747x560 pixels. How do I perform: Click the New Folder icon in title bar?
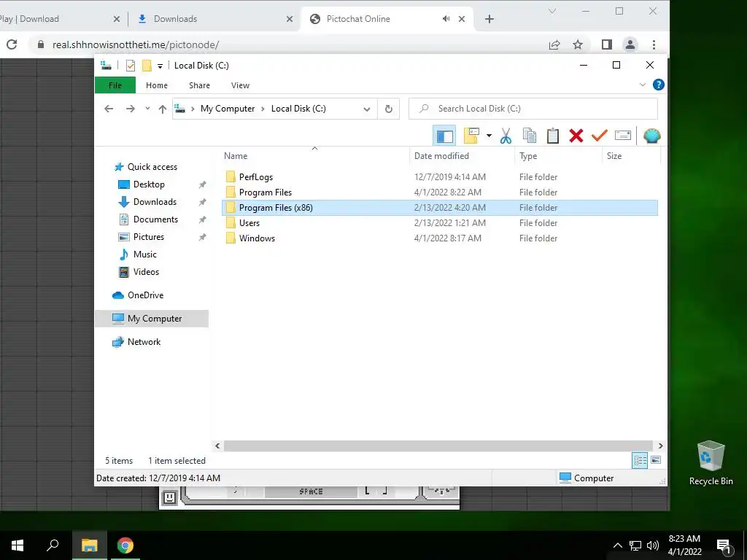click(x=147, y=66)
